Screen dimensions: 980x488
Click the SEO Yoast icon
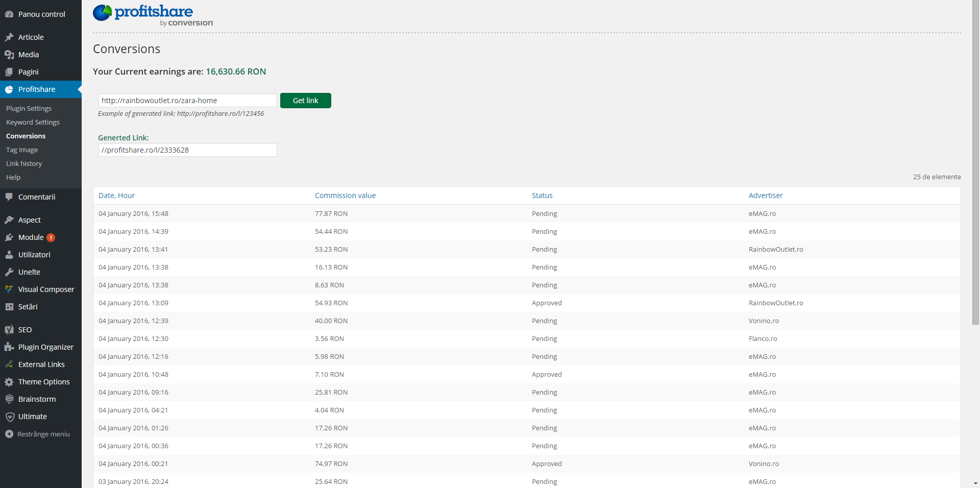(x=9, y=330)
